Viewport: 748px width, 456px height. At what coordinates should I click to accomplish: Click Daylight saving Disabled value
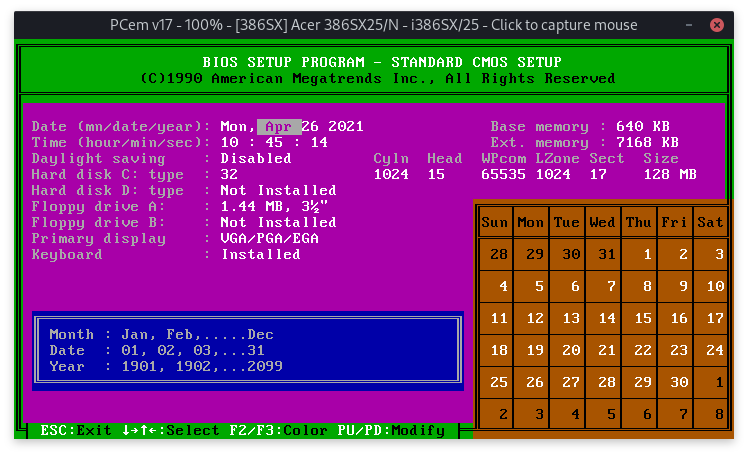256,158
